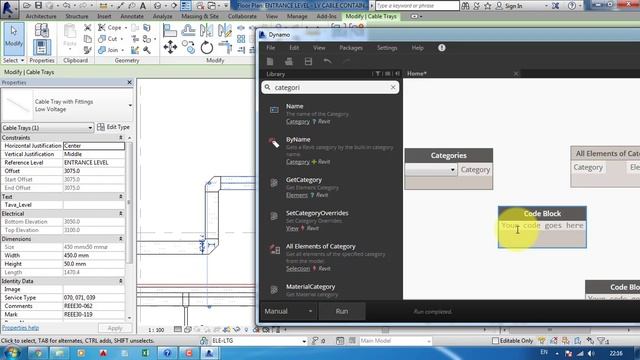640x360 pixels.
Task: Open the Manual run mode dropdown
Action: tap(289, 311)
